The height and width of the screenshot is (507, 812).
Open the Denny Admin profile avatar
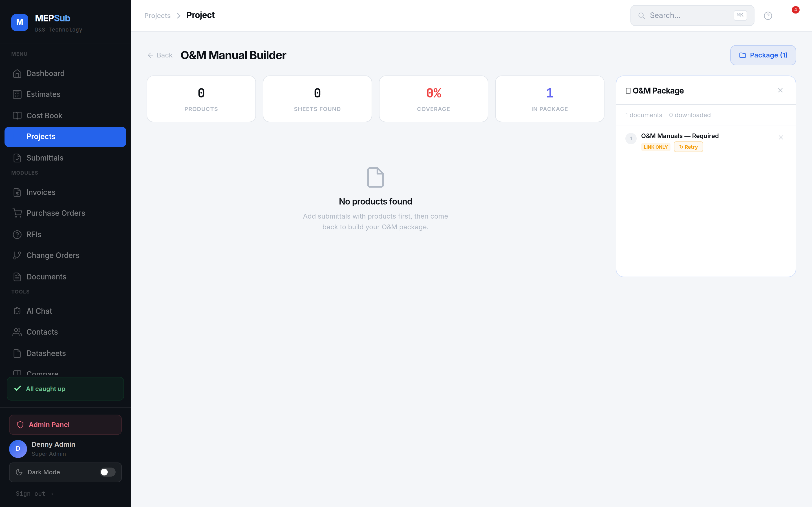click(x=18, y=449)
